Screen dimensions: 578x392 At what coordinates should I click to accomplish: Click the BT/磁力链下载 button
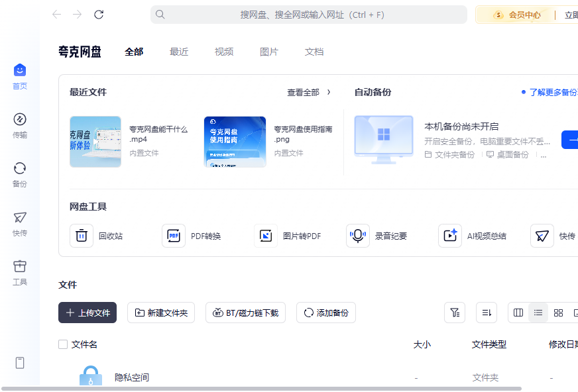[245, 313]
